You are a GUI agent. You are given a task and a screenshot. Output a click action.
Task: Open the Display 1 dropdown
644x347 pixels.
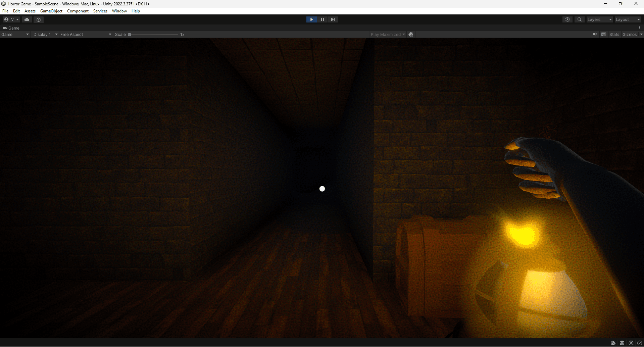click(45, 34)
